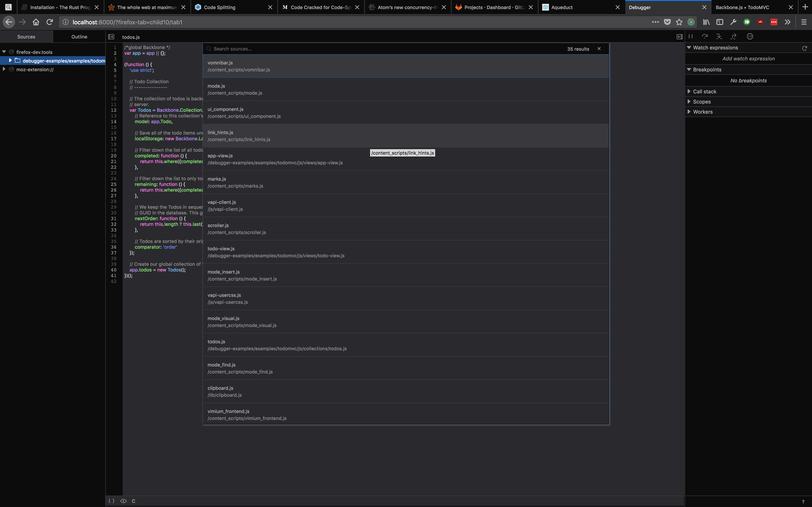The width and height of the screenshot is (812, 507).
Task: Click the pretty print braces icon
Action: [111, 501]
